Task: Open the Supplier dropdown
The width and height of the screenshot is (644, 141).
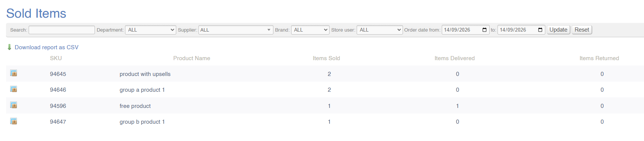Action: pyautogui.click(x=236, y=30)
